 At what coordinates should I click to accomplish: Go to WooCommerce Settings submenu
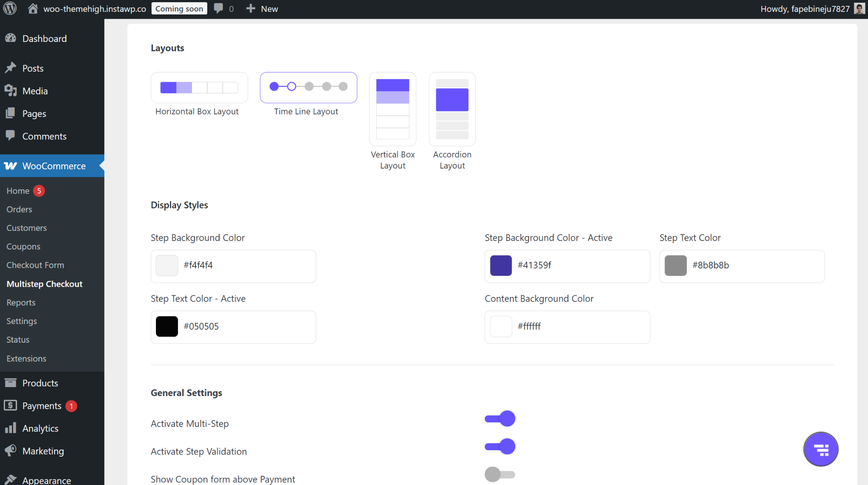point(22,321)
